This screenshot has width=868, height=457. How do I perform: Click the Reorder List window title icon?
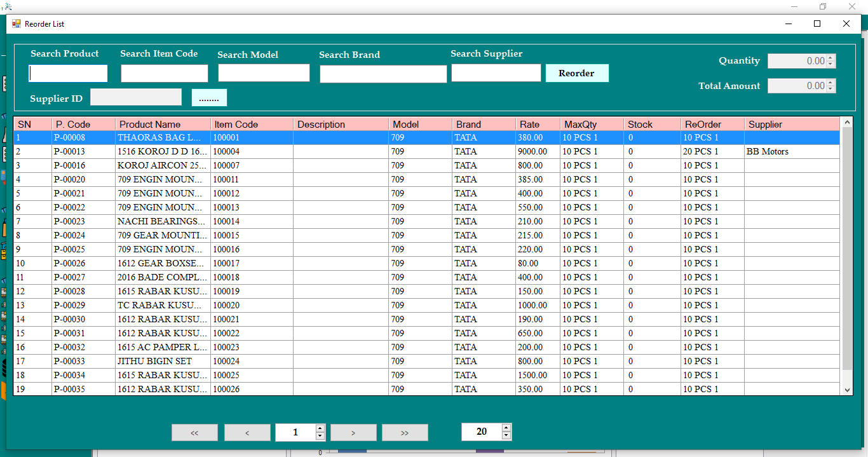click(x=17, y=24)
